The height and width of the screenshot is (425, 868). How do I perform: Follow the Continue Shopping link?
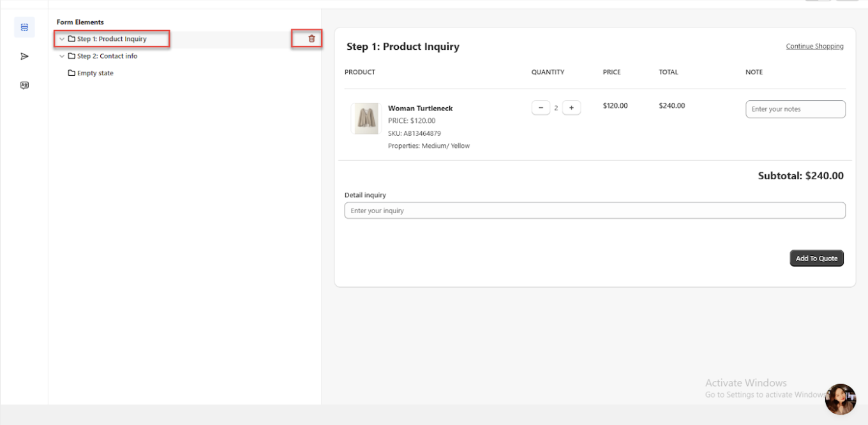(814, 47)
